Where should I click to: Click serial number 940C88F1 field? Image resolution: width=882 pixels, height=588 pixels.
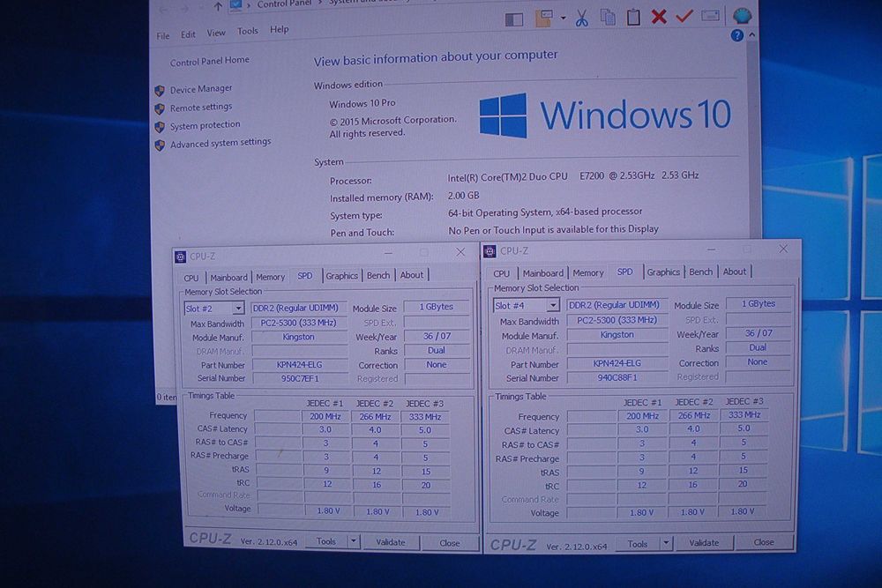pyautogui.click(x=617, y=377)
